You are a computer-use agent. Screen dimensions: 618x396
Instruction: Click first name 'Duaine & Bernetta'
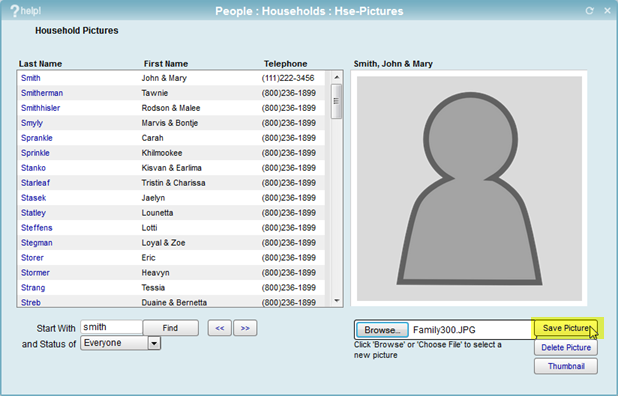[174, 303]
